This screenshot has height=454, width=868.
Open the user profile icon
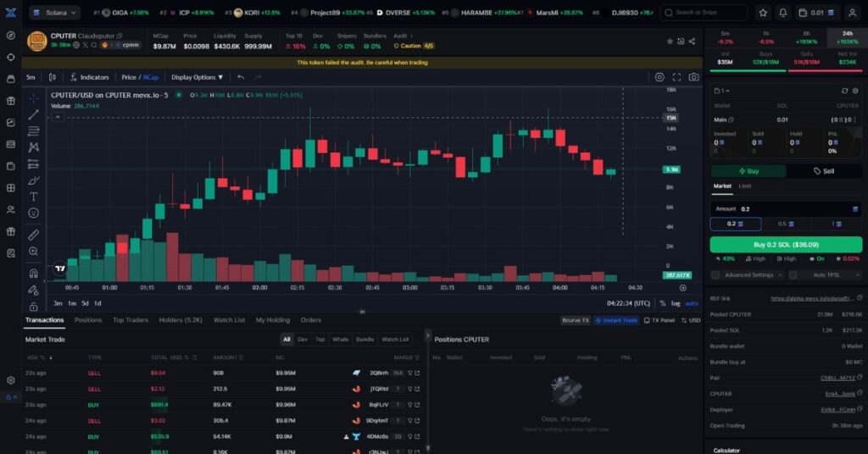853,12
